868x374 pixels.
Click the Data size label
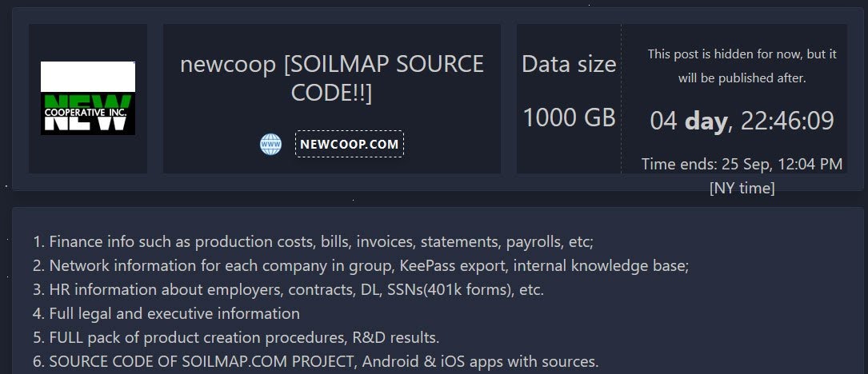(x=569, y=64)
